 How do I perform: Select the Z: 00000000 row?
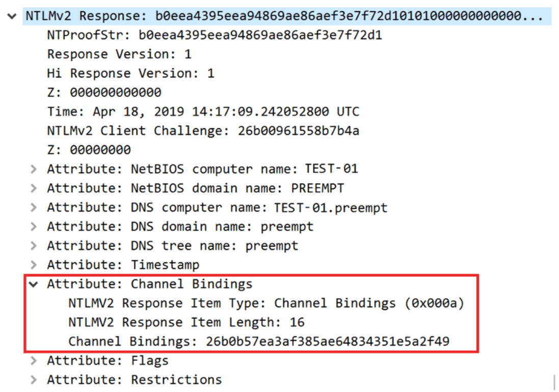pos(89,150)
